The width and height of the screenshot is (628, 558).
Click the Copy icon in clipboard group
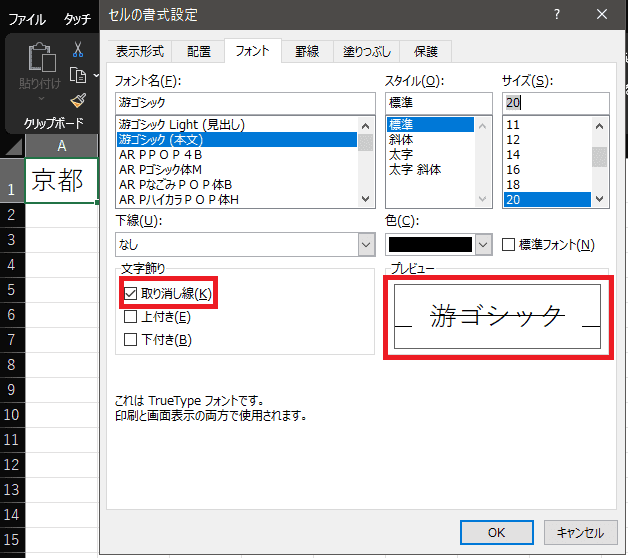tap(78, 75)
